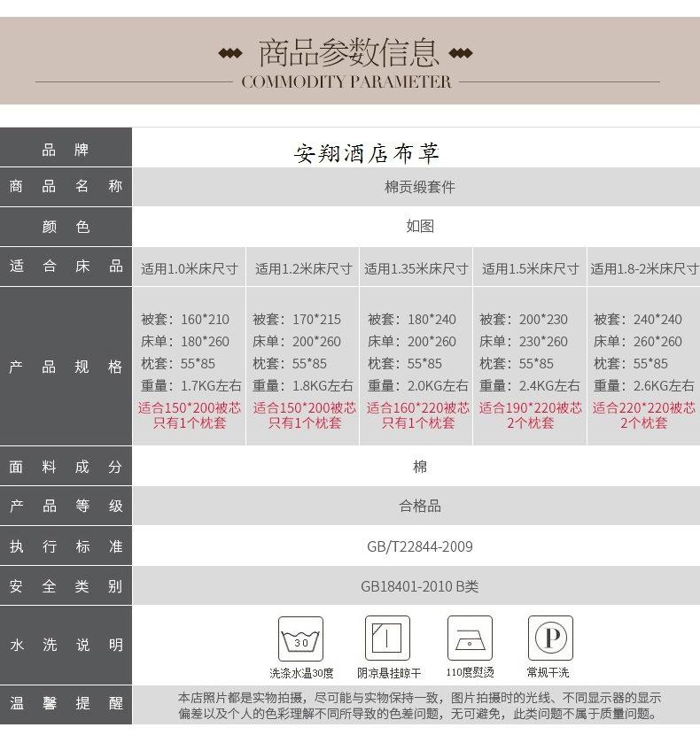Click the red 适合220*220被芯 note
The height and width of the screenshot is (743, 700).
[x=644, y=407]
